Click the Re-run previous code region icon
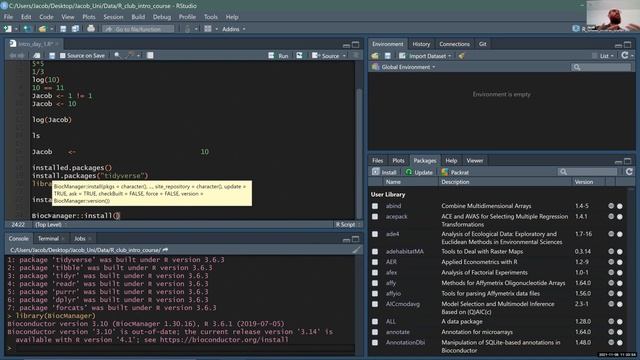 click(299, 56)
